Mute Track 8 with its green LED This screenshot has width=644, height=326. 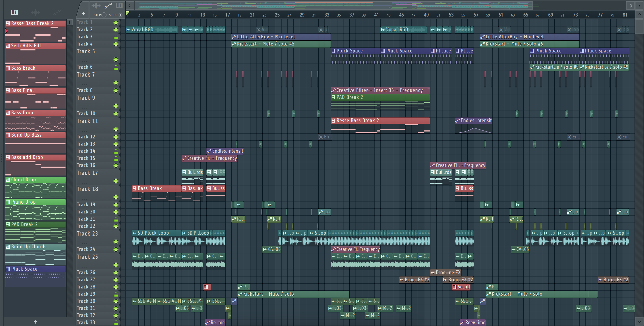[116, 90]
